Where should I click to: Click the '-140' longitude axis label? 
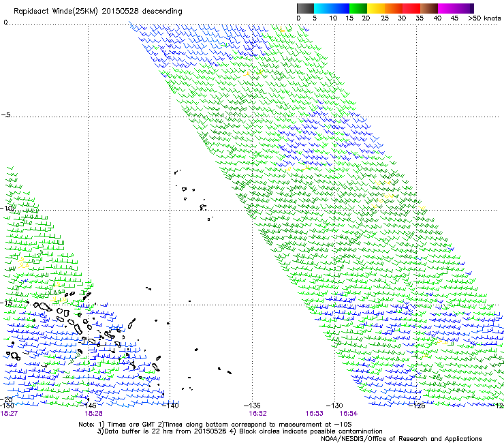[x=170, y=406]
